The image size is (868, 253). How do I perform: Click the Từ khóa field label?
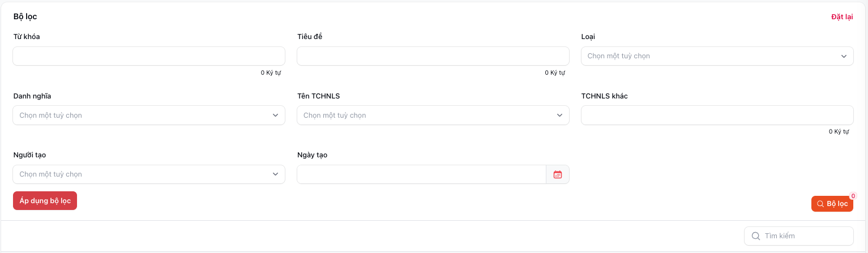coord(27,37)
